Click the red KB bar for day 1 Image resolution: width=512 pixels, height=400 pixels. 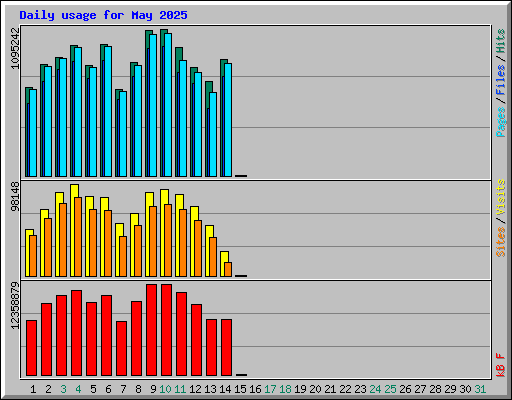(31, 348)
